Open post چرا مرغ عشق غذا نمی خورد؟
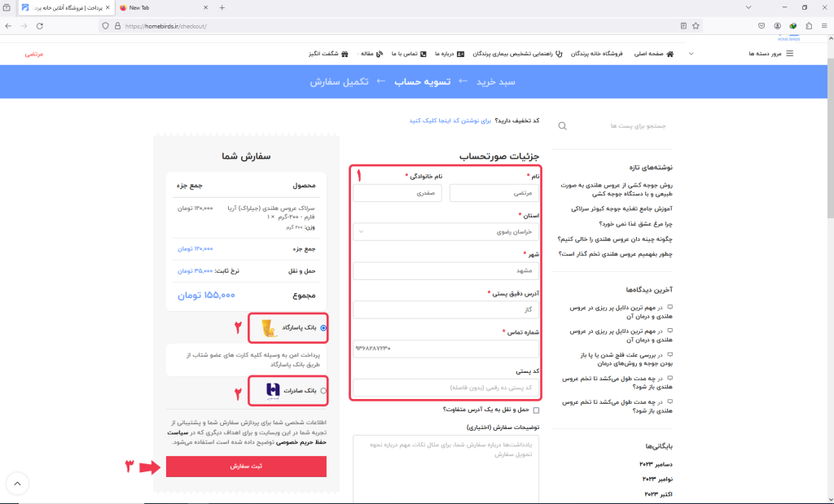 pos(635,224)
